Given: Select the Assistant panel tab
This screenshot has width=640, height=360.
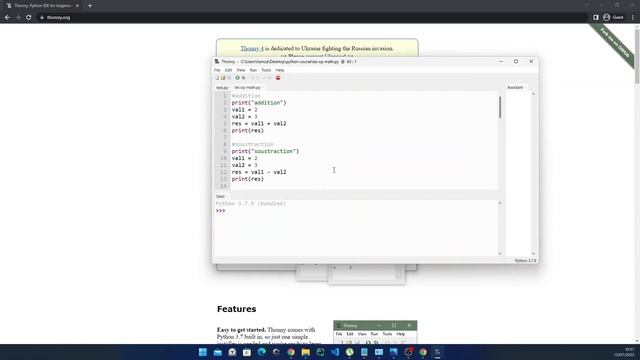Looking at the screenshot, I should point(515,87).
